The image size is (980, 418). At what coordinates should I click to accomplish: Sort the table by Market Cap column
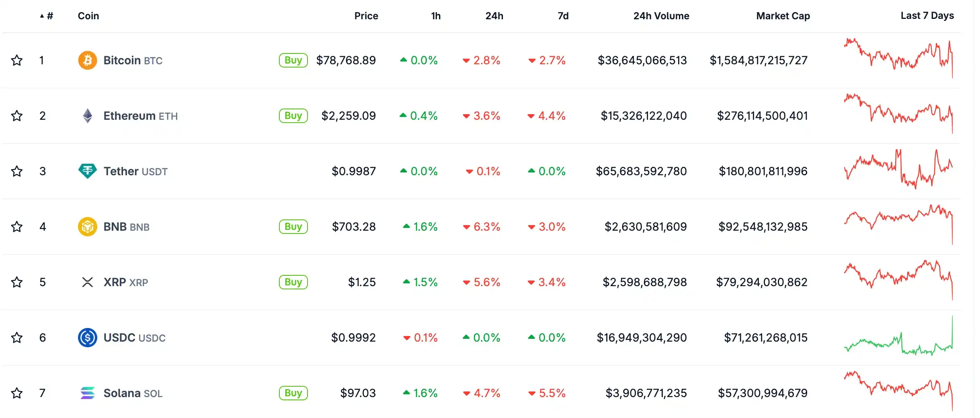(x=783, y=16)
